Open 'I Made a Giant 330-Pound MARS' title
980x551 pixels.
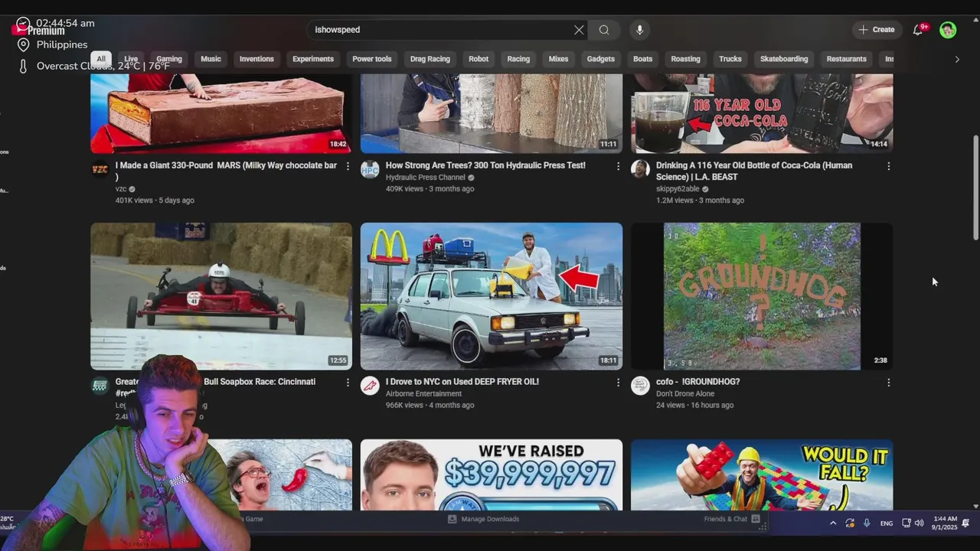tap(226, 171)
